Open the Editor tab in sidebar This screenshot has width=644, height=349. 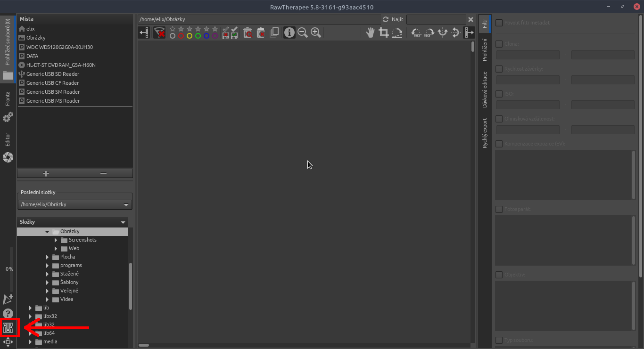coord(8,140)
